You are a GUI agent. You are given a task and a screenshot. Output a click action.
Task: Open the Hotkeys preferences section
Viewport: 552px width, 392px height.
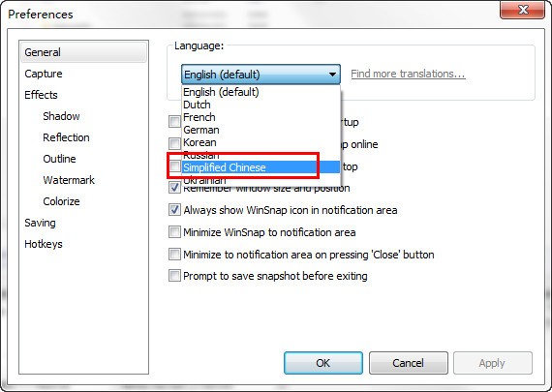tap(44, 244)
